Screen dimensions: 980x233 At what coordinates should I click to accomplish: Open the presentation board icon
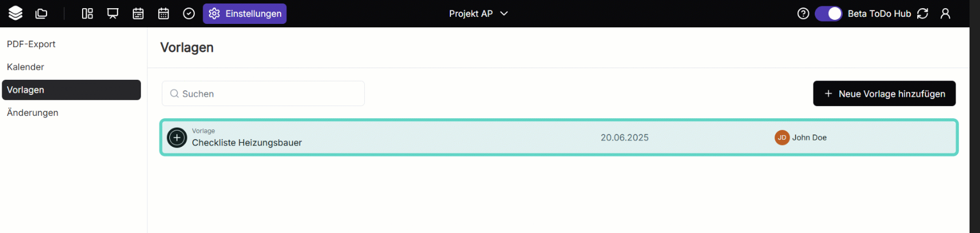click(x=113, y=13)
